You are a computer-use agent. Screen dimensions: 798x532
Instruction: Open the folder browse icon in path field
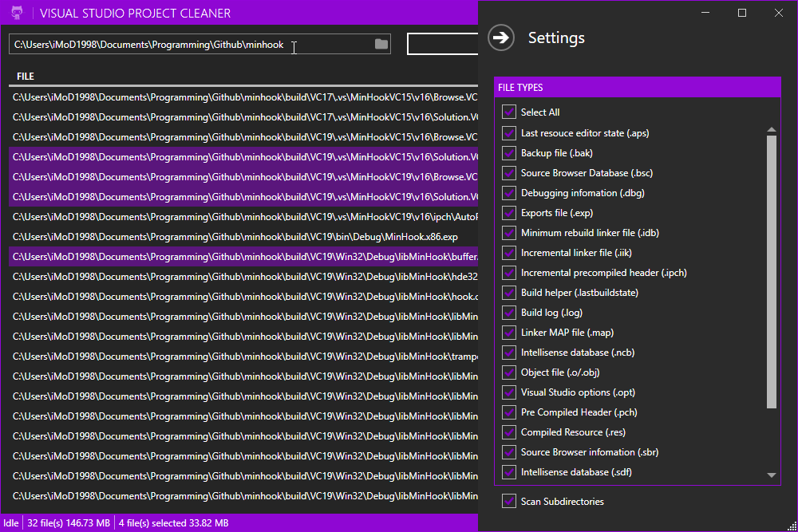(381, 44)
